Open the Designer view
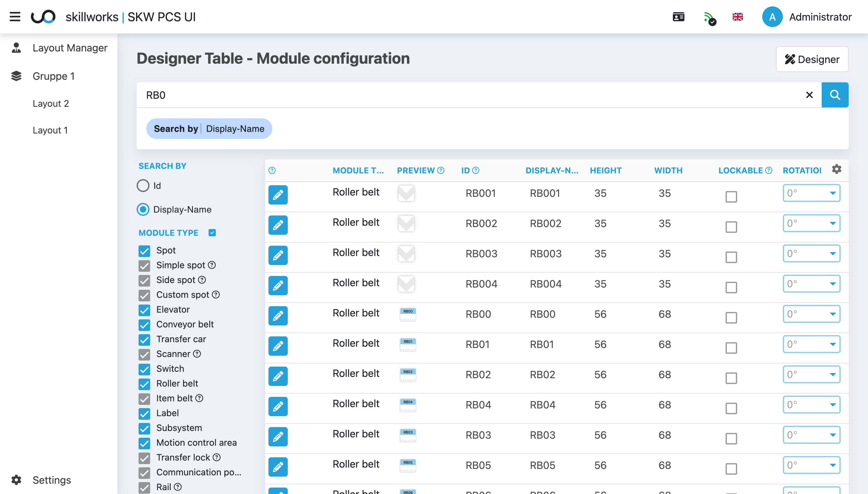 (812, 59)
